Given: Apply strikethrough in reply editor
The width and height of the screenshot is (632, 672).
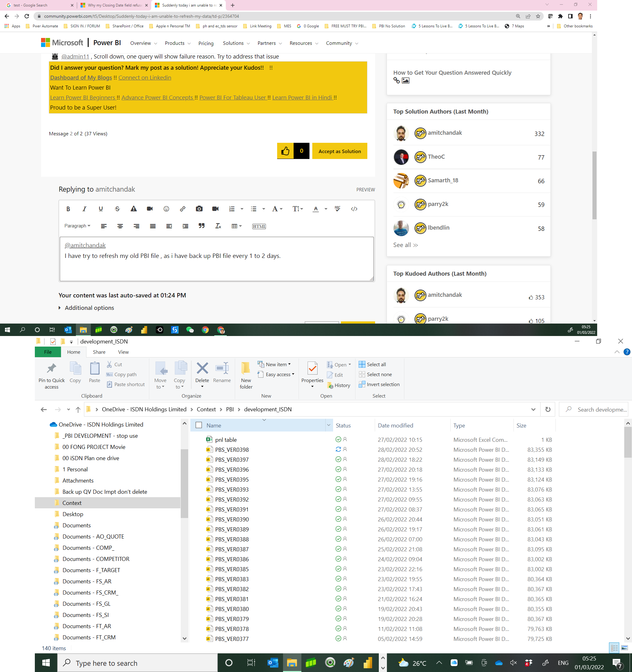Looking at the screenshot, I should coord(117,209).
